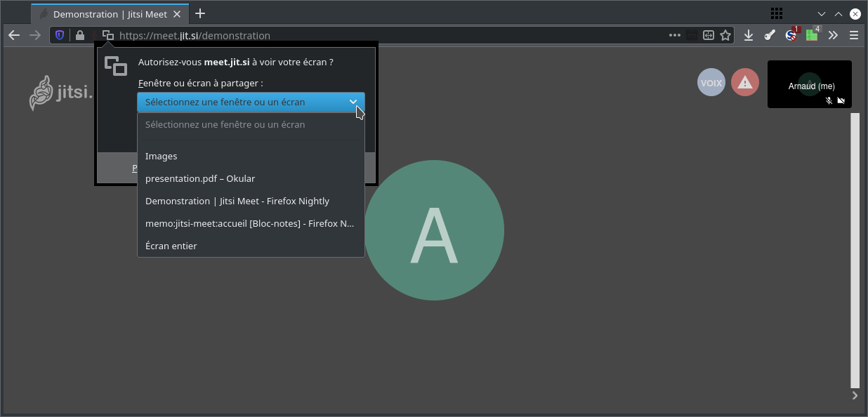Open the page actions three-dot menu
The image size is (868, 417).
click(674, 35)
